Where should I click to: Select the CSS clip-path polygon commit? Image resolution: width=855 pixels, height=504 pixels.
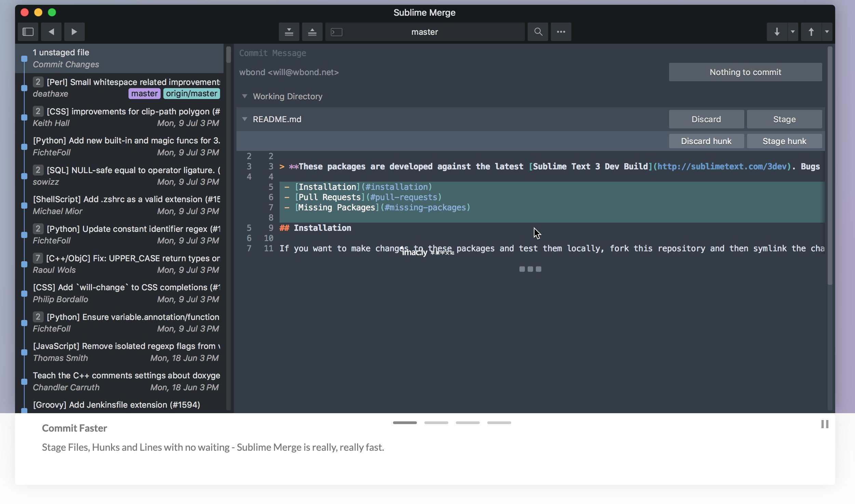pyautogui.click(x=120, y=117)
